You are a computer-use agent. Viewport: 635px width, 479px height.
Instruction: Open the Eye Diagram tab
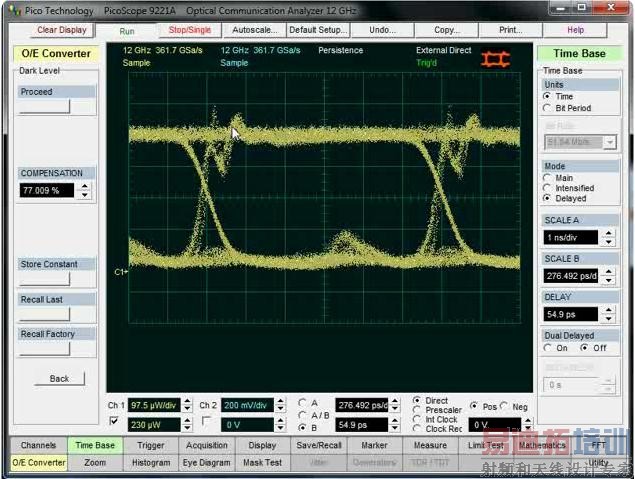pos(207,463)
